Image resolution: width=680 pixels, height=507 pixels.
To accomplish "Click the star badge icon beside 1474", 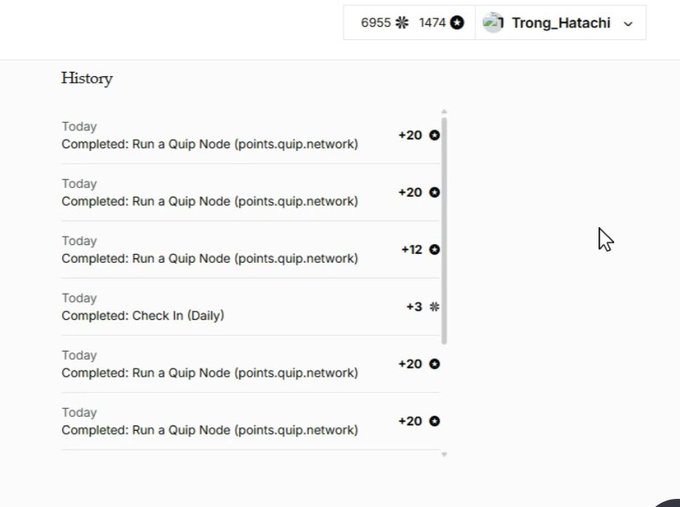I will click(457, 23).
